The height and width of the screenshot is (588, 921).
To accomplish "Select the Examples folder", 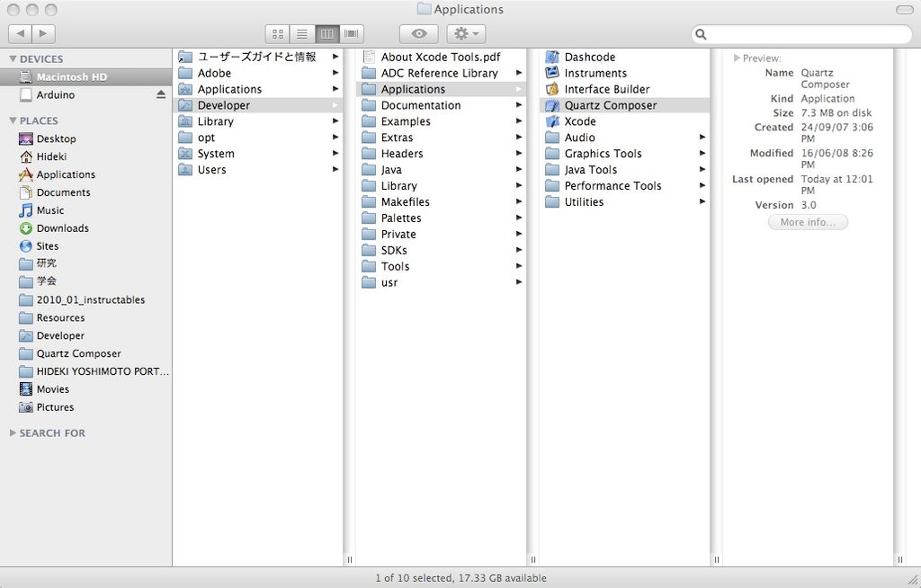I will pyautogui.click(x=442, y=121).
